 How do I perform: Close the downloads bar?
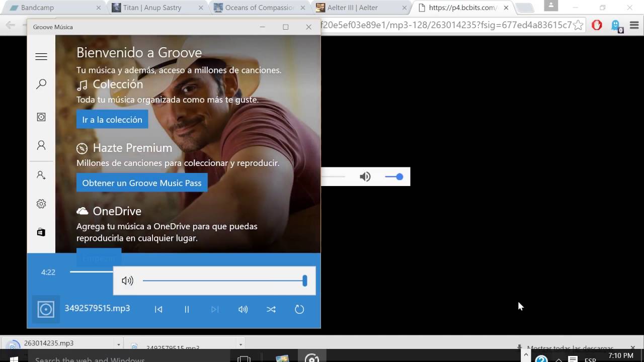click(632, 347)
